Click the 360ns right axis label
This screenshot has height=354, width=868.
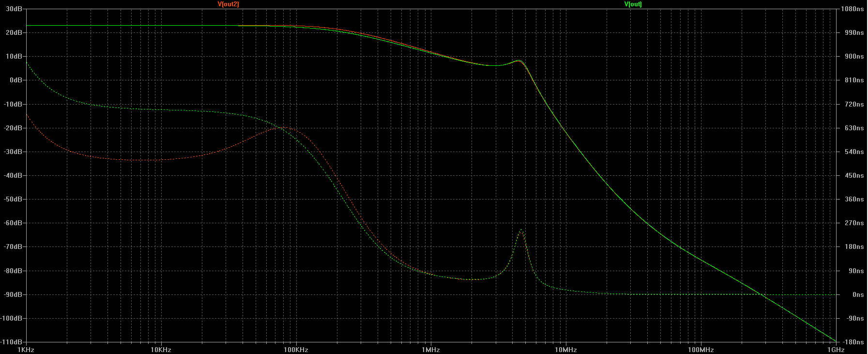854,200
